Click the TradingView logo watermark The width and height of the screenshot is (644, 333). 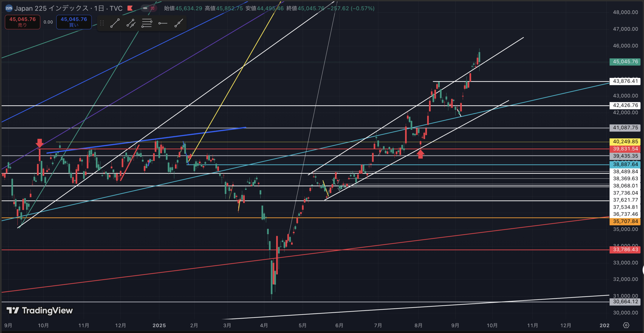pyautogui.click(x=40, y=311)
